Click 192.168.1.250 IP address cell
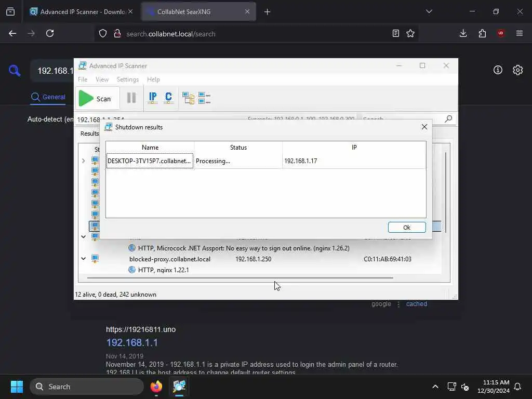The image size is (532, 399). click(x=253, y=259)
